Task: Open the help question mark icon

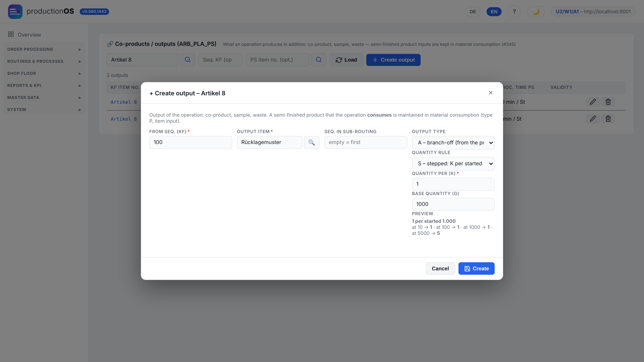Action: coord(514,11)
